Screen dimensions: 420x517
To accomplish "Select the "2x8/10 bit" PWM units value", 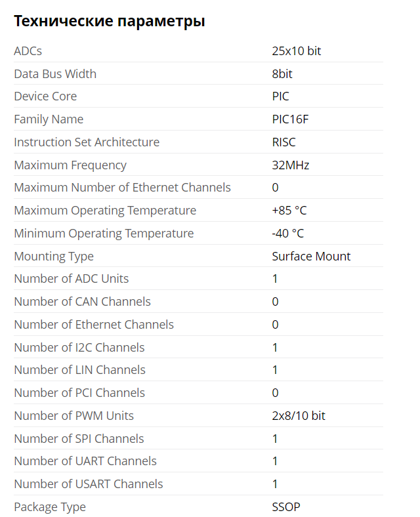I will (299, 416).
